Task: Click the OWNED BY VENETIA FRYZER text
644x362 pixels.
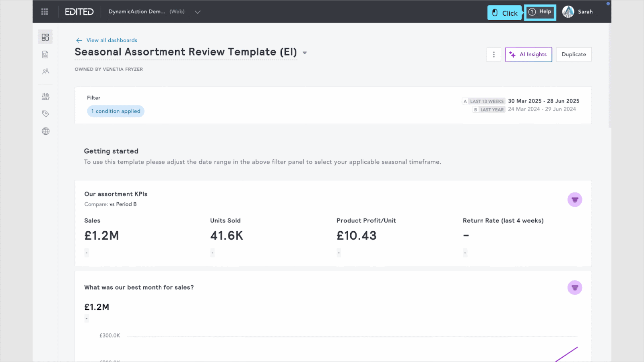Action: pos(109,69)
